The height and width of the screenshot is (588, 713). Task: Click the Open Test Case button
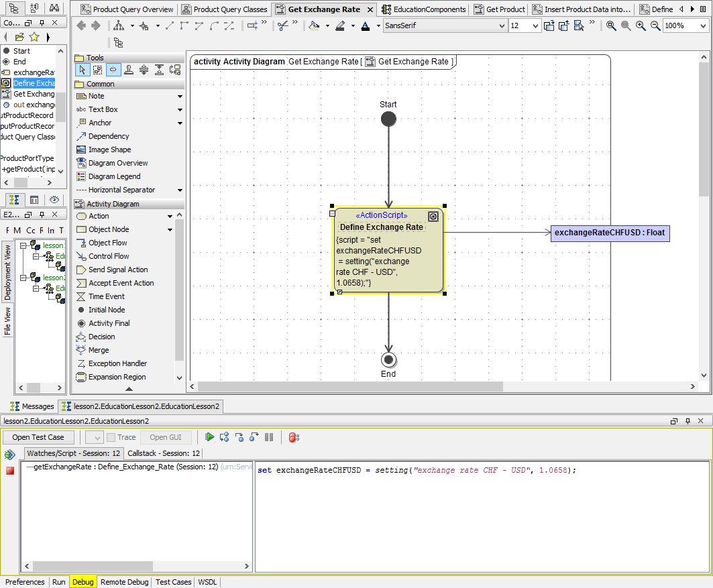coord(39,437)
